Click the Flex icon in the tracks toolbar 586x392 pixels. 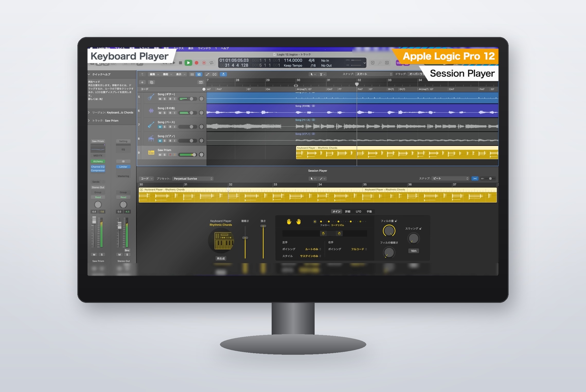215,74
